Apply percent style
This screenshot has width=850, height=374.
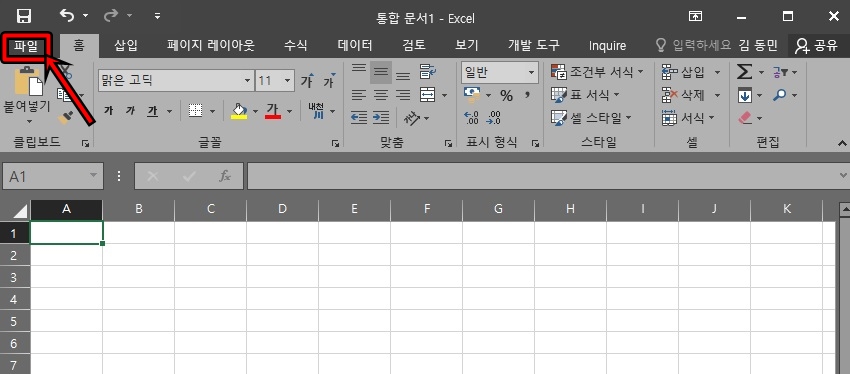(506, 96)
